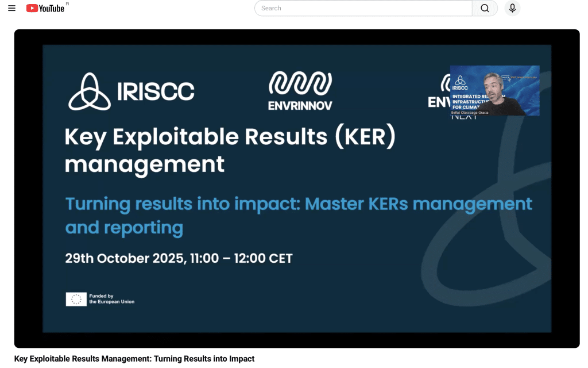Open the hamburger guide menu
Image resolution: width=588 pixels, height=368 pixels.
(11, 9)
